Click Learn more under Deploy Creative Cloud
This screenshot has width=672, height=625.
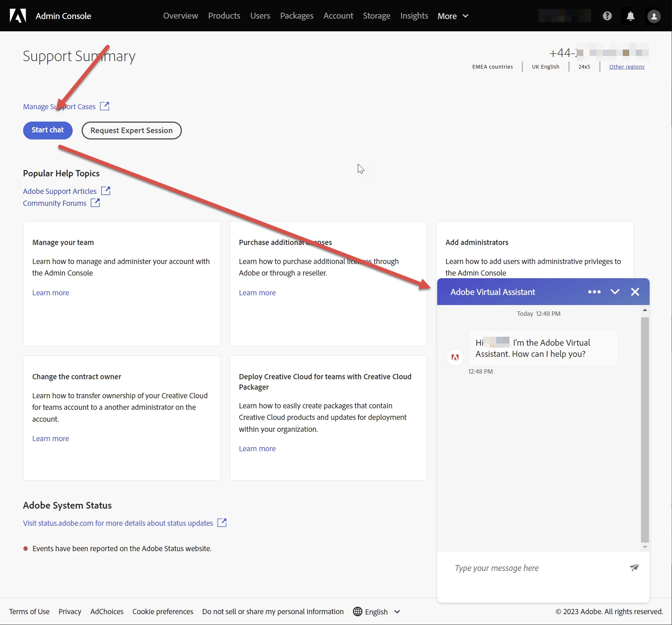point(257,449)
